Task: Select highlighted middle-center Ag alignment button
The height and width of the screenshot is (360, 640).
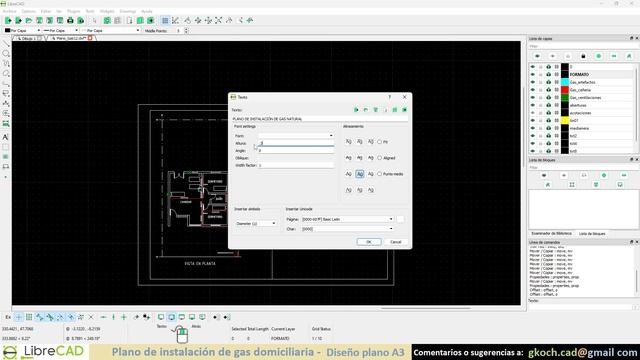Action: tap(360, 174)
